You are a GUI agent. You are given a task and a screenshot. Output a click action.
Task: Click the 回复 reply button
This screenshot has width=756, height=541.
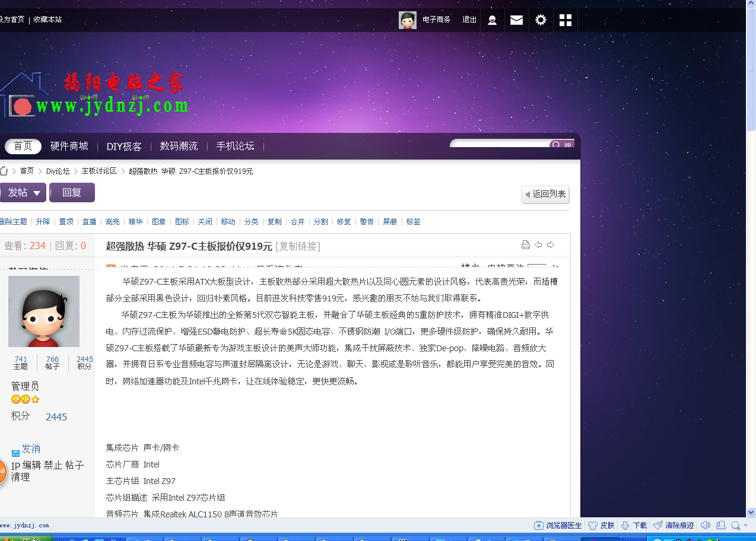pos(72,192)
